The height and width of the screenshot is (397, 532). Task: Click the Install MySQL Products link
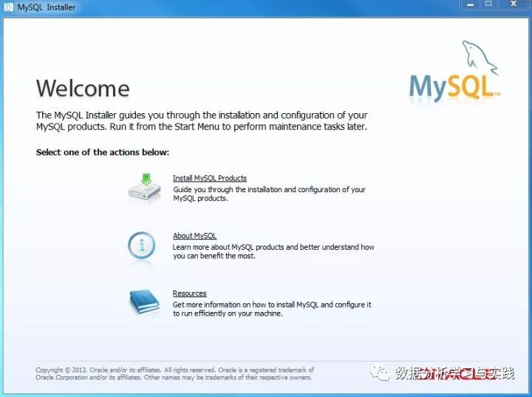210,178
